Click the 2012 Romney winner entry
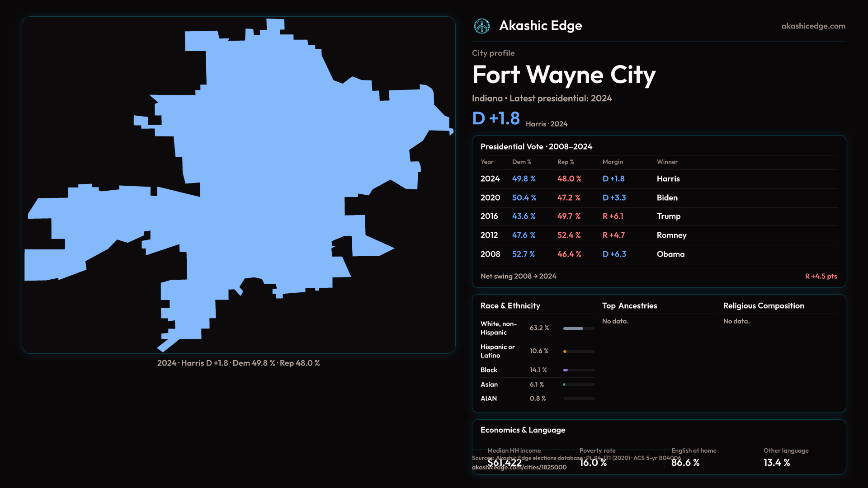The height and width of the screenshot is (488, 868). point(671,235)
